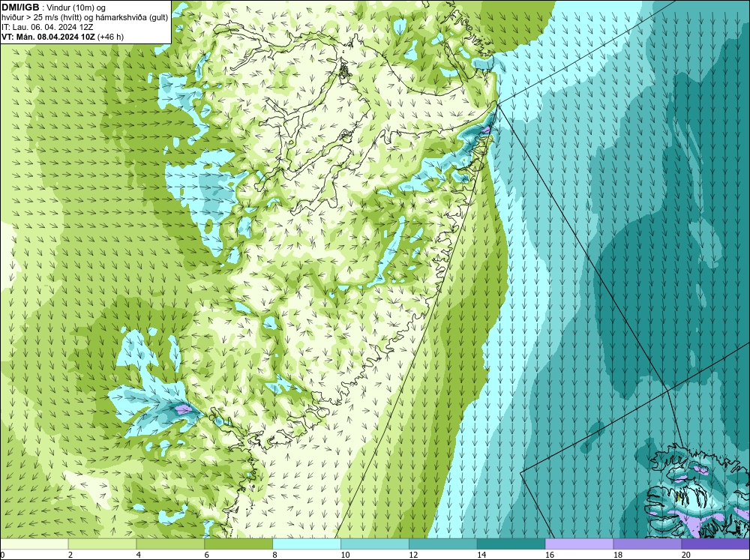Click the "hámarkshviða (gult)" text
This screenshot has width=750, height=560.
click(132, 17)
